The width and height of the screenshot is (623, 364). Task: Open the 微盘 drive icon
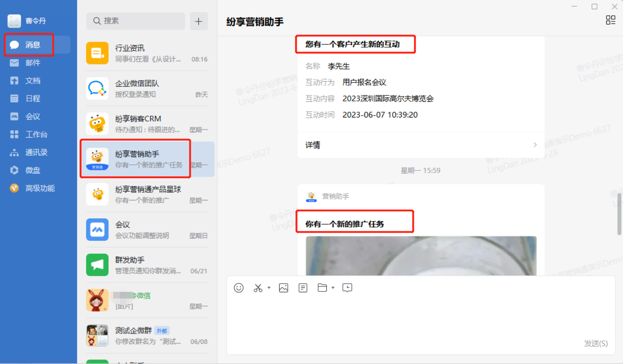coord(14,170)
